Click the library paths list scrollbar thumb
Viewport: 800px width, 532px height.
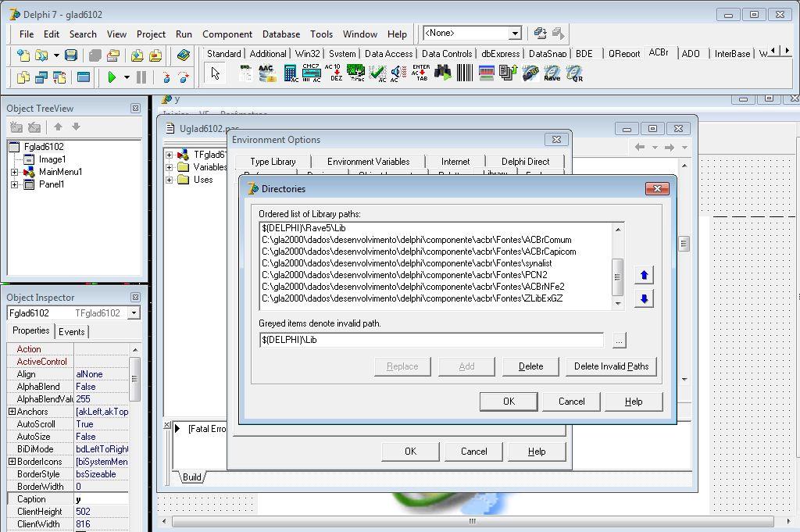pos(617,277)
